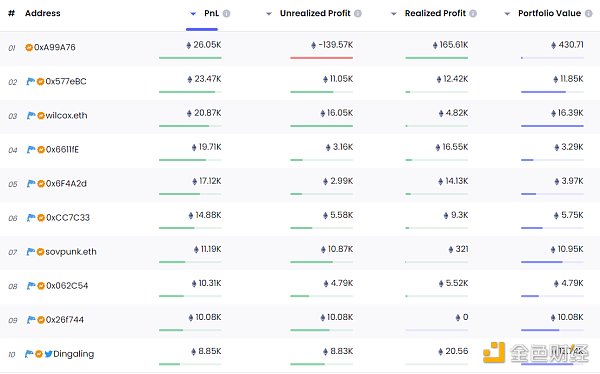600x374 pixels.
Task: Click the red unrealized profit bar for 0xA99A76
Action: click(321, 58)
